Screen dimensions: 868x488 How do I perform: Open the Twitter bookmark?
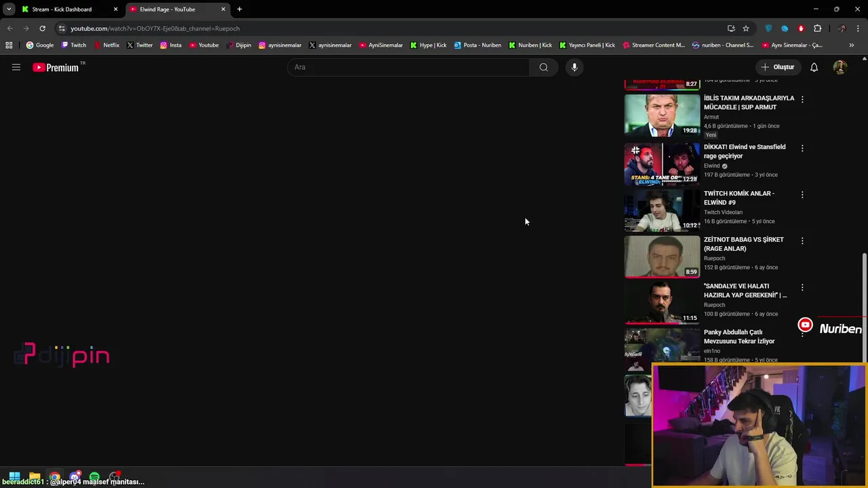140,45
